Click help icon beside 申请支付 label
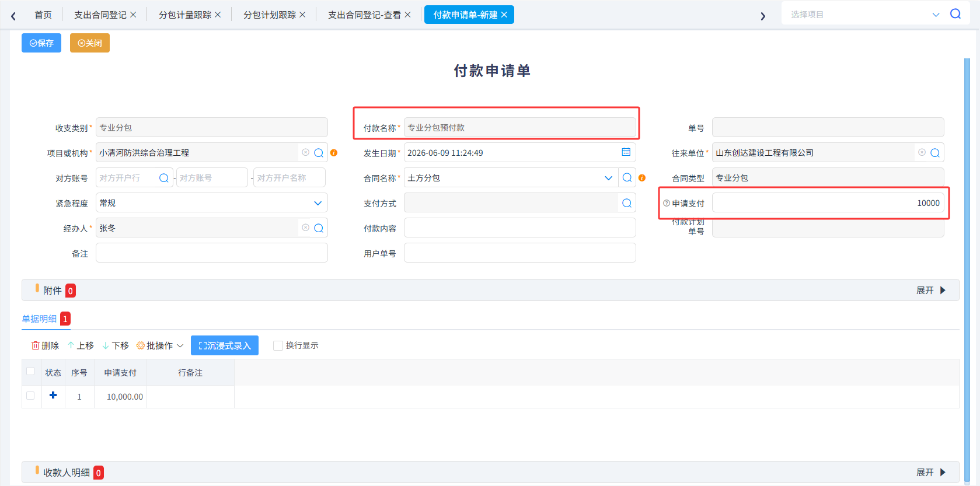Viewport: 980px width, 486px height. (x=667, y=203)
